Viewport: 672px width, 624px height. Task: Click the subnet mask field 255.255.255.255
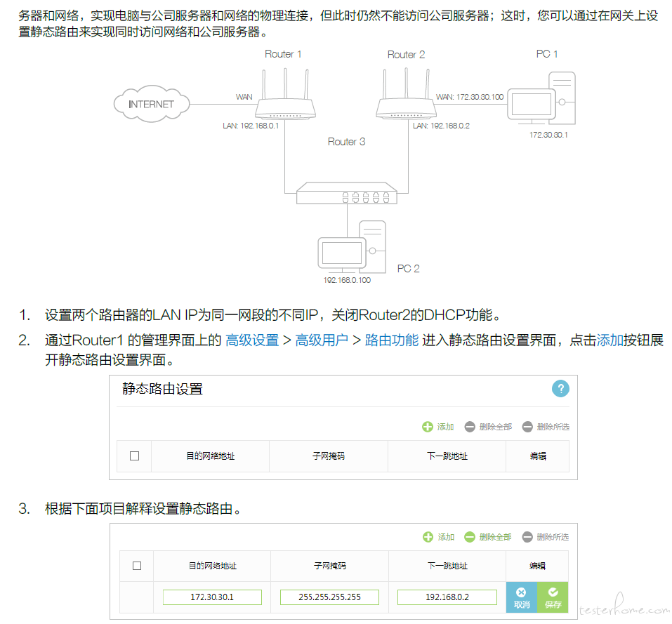pos(329,597)
